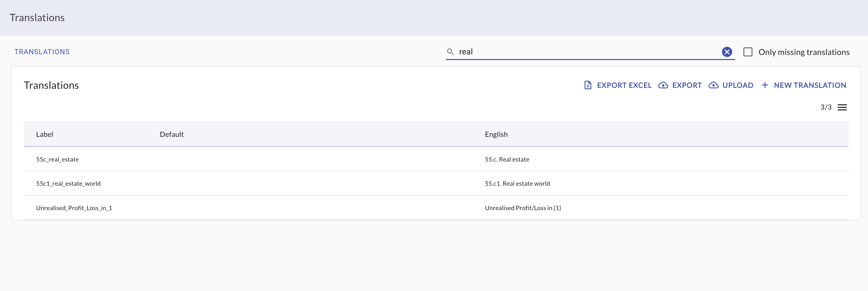
Task: Click the Excel file export icon
Action: coord(588,85)
